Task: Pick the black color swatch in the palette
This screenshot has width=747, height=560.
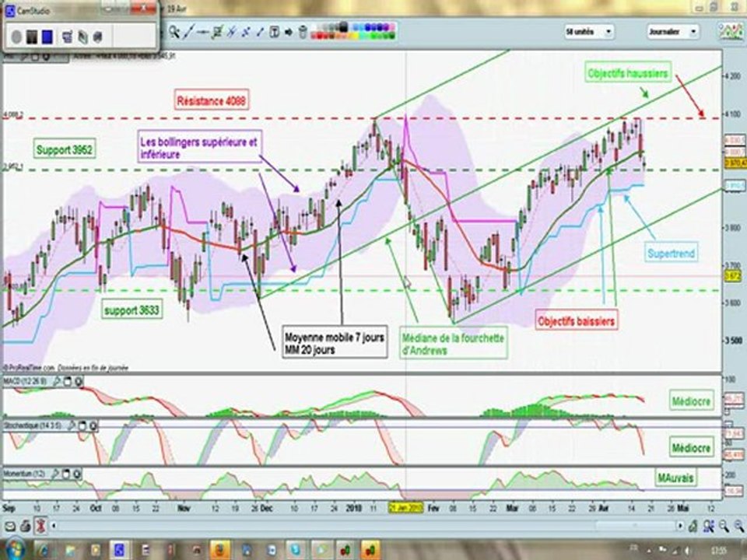Action: tap(343, 27)
